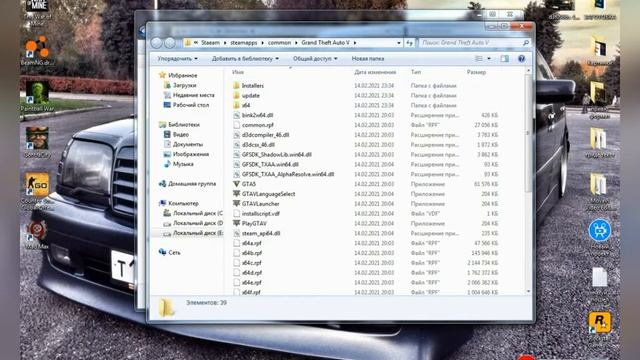Image resolution: width=640 pixels, height=360 pixels.
Task: Open the Help question mark icon
Action: click(x=521, y=59)
